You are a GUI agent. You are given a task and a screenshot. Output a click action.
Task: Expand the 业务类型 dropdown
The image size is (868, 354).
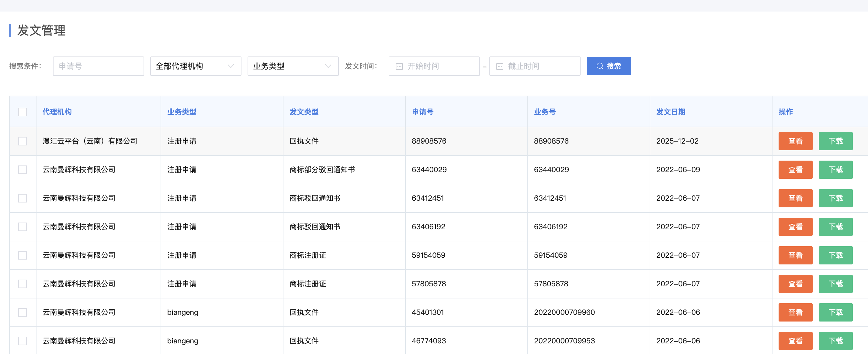293,66
